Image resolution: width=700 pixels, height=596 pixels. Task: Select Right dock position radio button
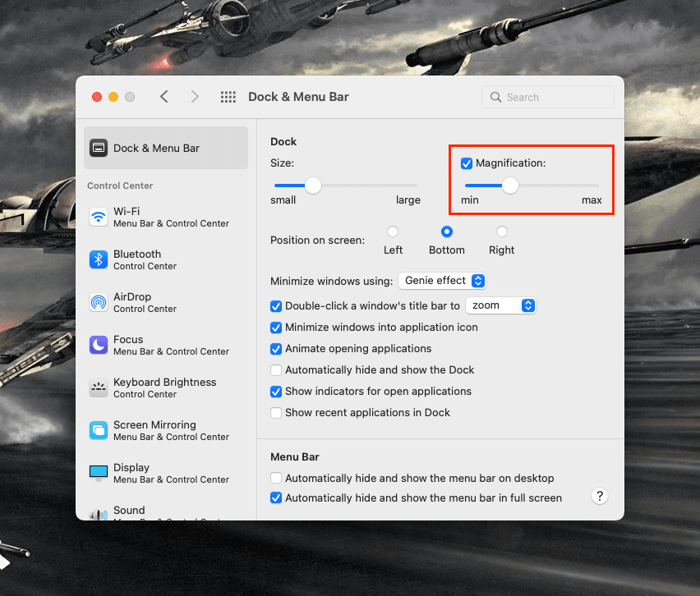pos(502,232)
